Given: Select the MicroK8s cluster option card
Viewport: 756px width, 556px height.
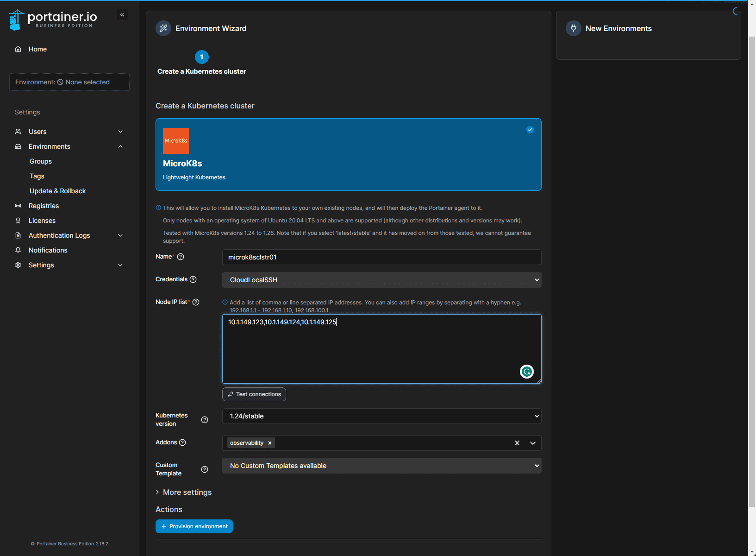Looking at the screenshot, I should pos(348,154).
